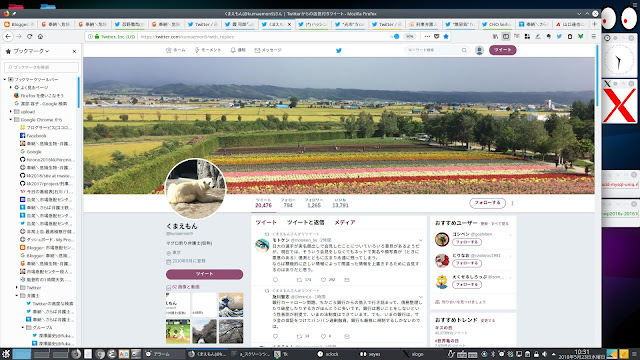Toggle the sidebar view button
Image resolution: width=640 pixels, height=360 pixels.
(506, 36)
